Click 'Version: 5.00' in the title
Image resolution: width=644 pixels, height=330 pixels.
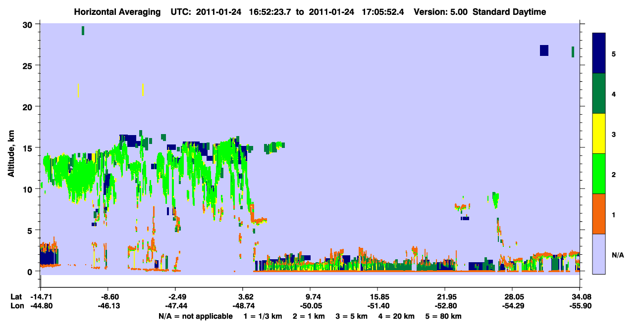(441, 12)
